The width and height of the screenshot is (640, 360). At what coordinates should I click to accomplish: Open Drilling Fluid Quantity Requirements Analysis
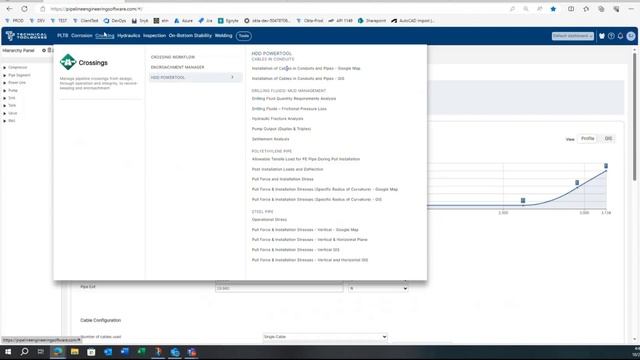pos(294,99)
